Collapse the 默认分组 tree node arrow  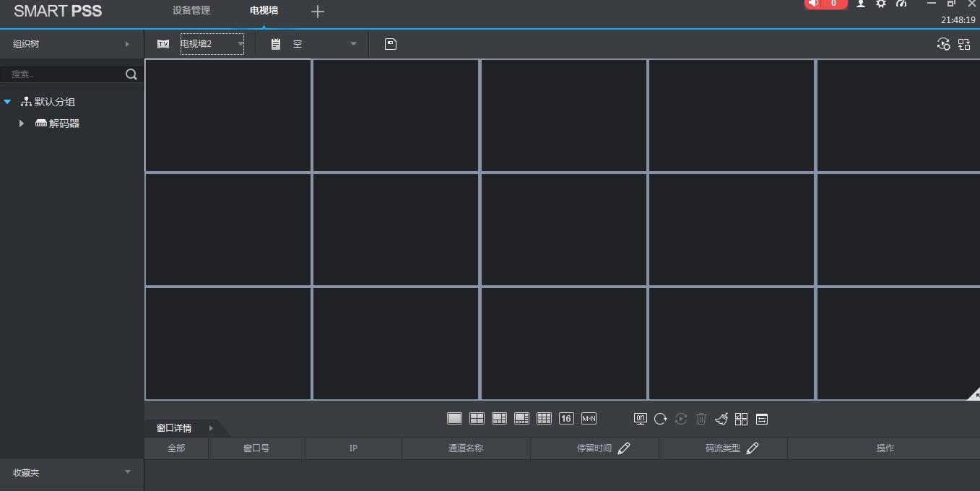tap(7, 102)
